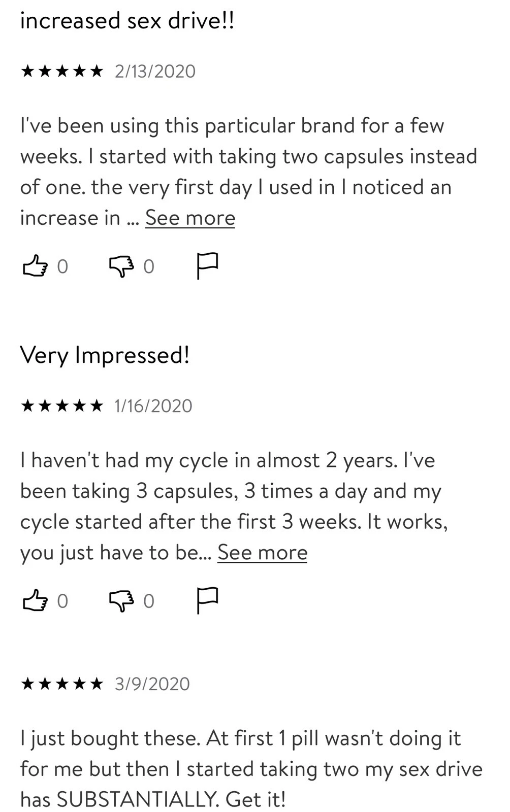This screenshot has width=510, height=812.
Task: Select the 2/13/2020 review date
Action: [155, 71]
